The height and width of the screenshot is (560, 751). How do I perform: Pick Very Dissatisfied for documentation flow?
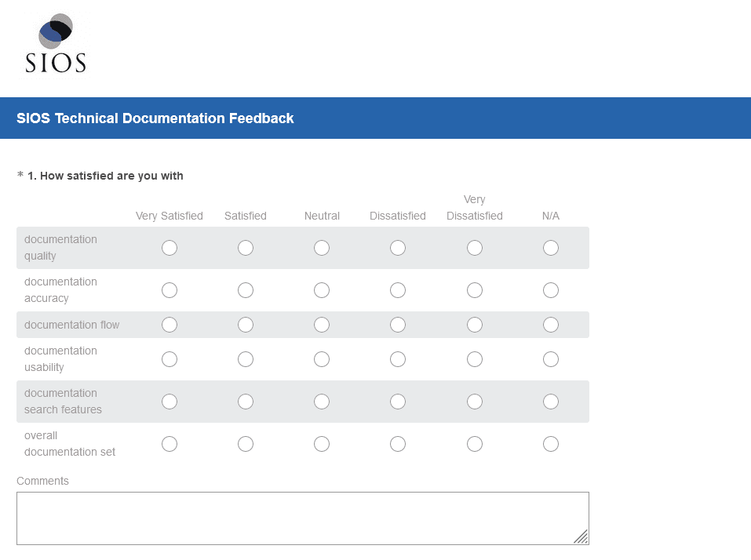pos(475,325)
